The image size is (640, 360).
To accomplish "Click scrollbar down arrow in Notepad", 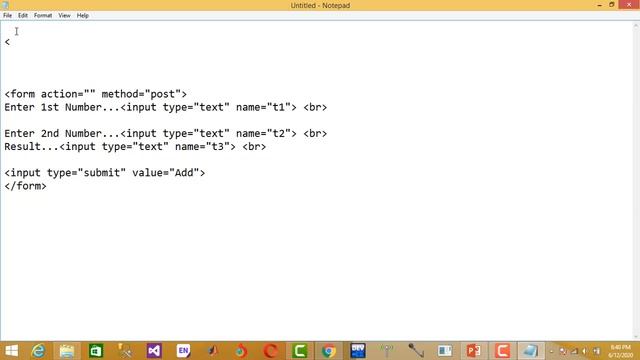I will point(636,337).
